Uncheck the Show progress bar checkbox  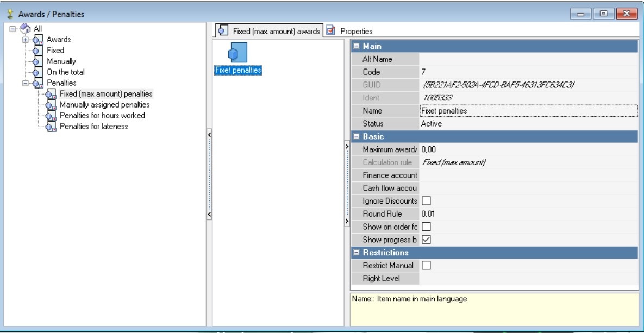tap(426, 240)
